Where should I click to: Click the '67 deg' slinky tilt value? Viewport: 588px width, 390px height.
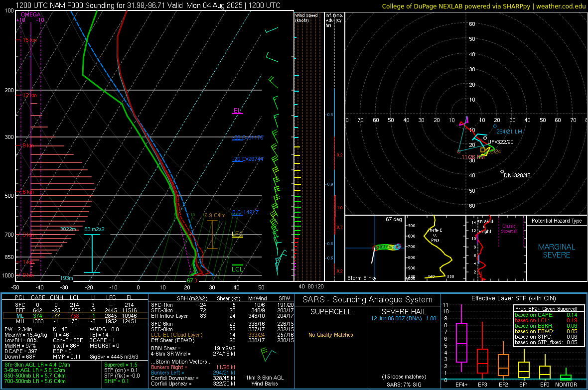point(393,219)
